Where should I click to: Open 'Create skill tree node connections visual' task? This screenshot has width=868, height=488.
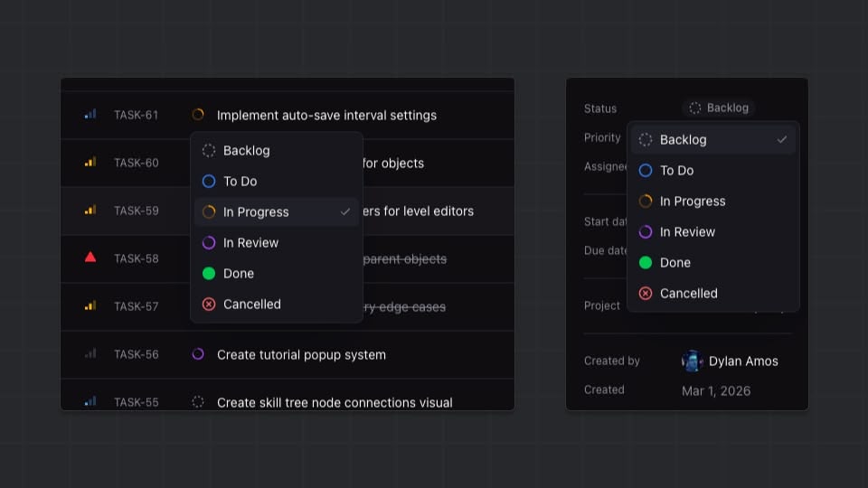(335, 402)
